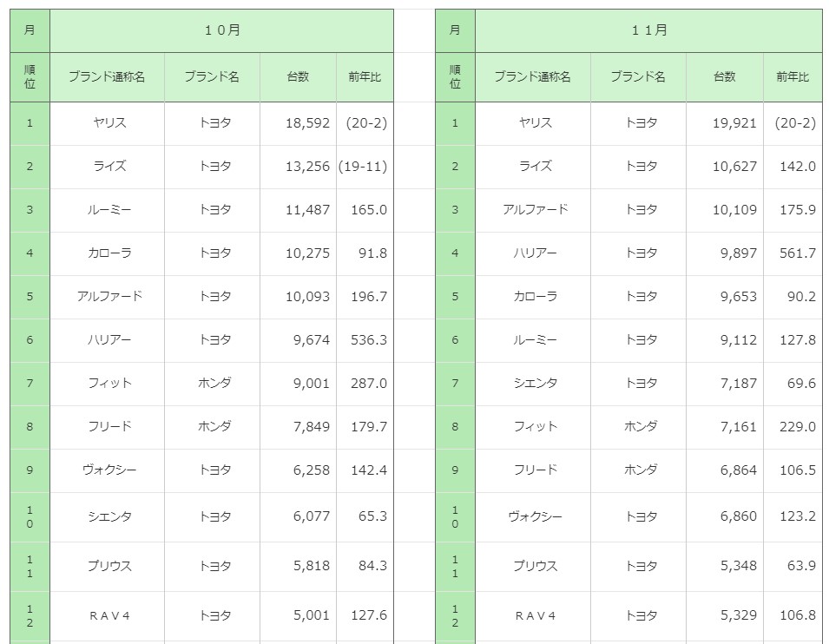Viewport: 829px width, 644px height.
Task: Click the 10月 table header cell
Action: coord(221,30)
